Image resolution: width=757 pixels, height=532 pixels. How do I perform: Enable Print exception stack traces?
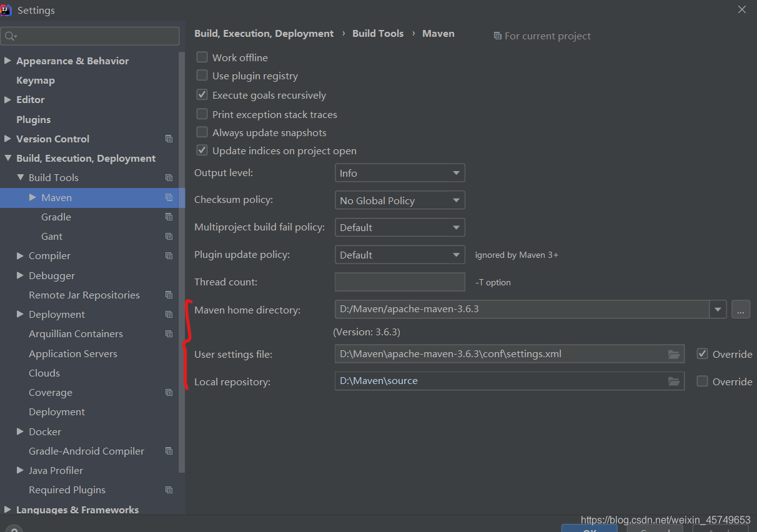coord(202,114)
